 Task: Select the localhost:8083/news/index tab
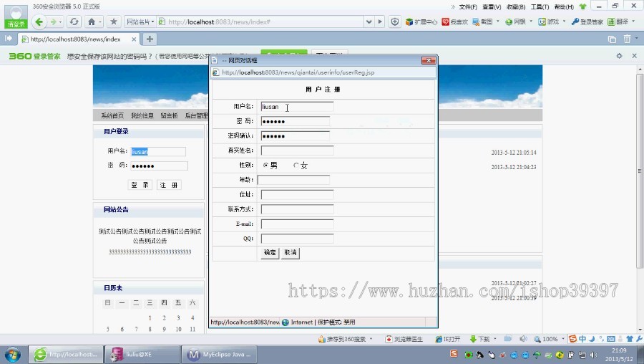click(x=79, y=39)
